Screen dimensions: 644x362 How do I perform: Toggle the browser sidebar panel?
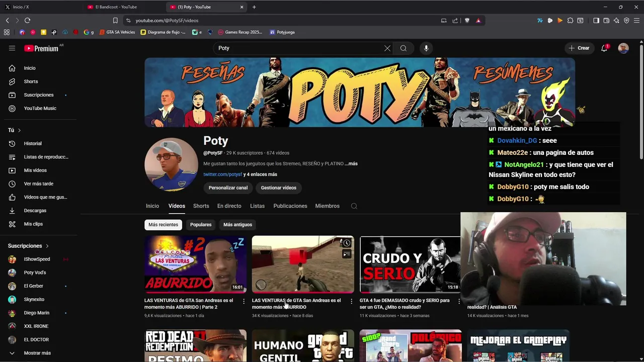(596, 21)
